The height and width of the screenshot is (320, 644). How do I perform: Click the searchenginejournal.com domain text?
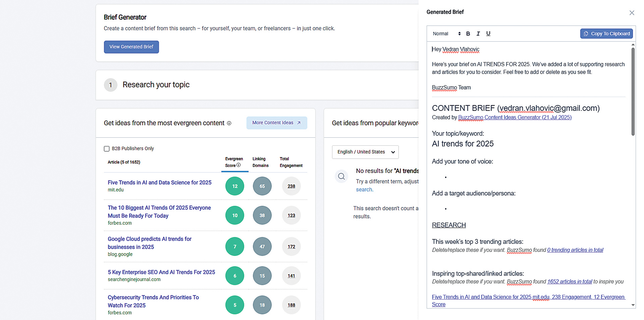click(x=134, y=280)
